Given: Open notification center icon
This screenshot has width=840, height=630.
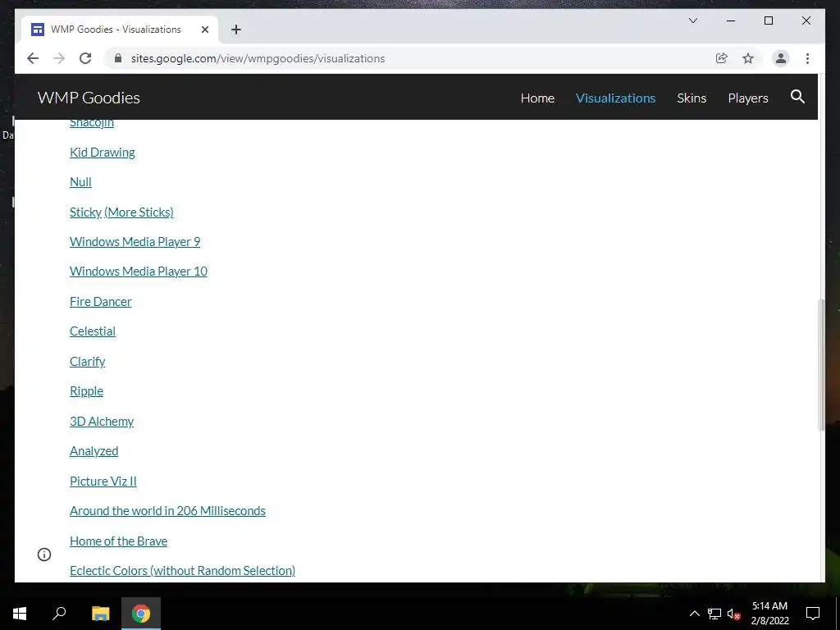Looking at the screenshot, I should (813, 614).
